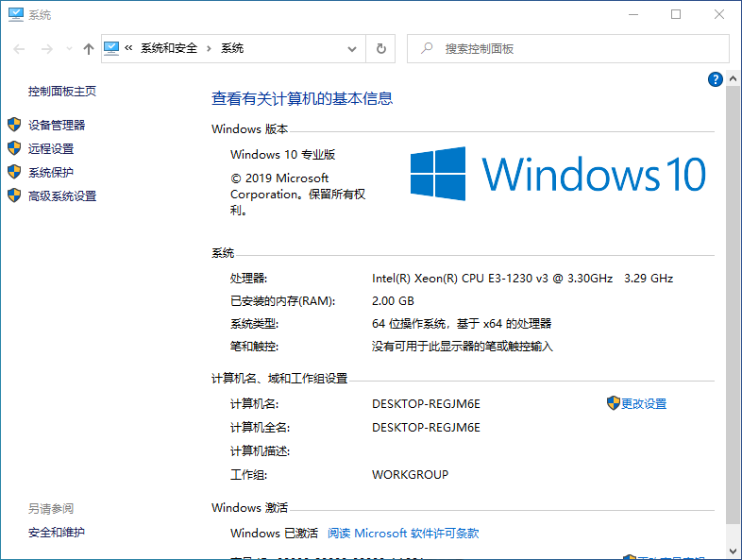This screenshot has height=560, width=742.
Task: Close the 系统 window
Action: tap(719, 15)
